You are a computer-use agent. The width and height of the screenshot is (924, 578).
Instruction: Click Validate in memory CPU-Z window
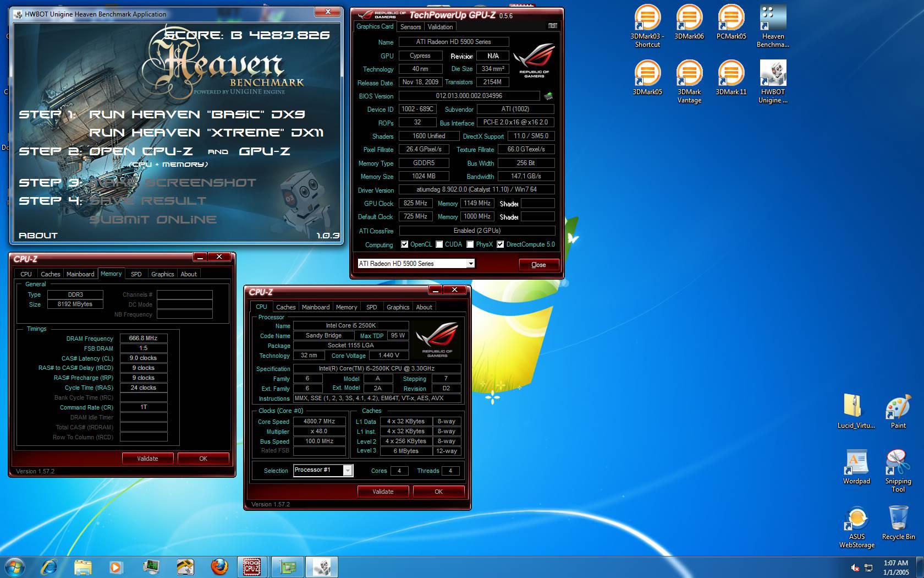tap(147, 459)
